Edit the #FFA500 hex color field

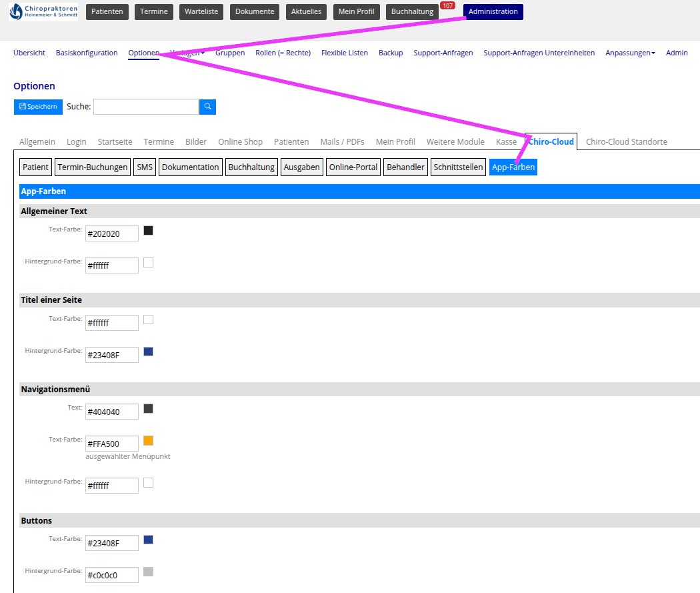tap(111, 444)
